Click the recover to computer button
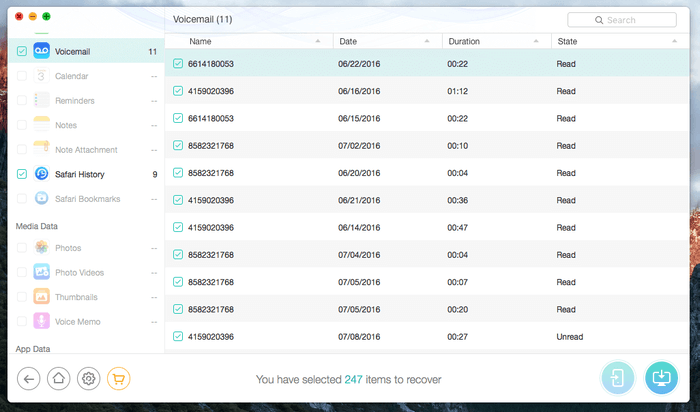 [x=661, y=378]
